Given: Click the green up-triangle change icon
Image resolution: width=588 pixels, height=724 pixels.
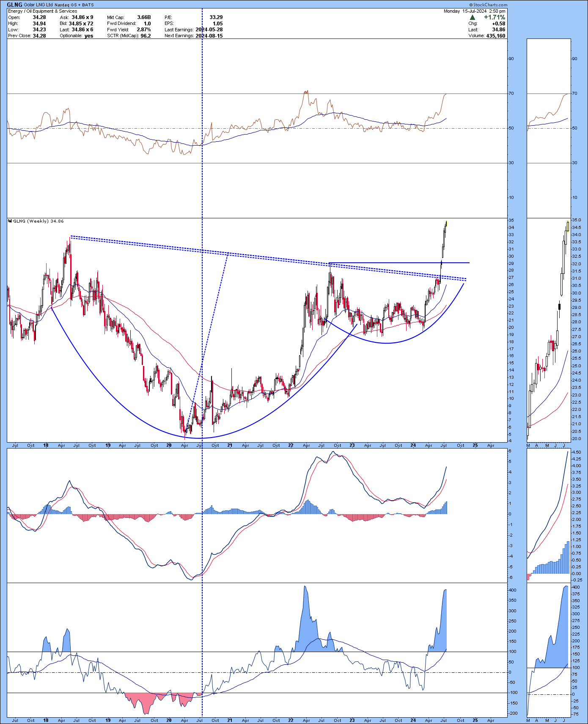Looking at the screenshot, I should (473, 17).
